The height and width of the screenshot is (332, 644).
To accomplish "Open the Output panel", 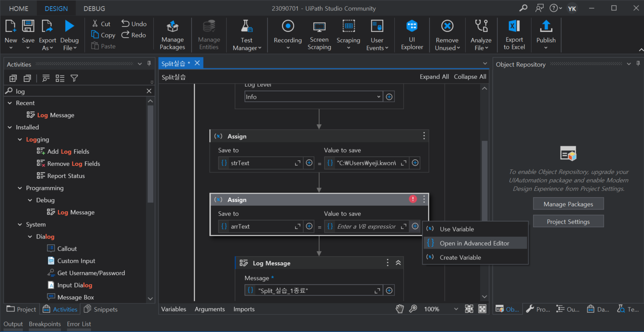I will tap(13, 324).
